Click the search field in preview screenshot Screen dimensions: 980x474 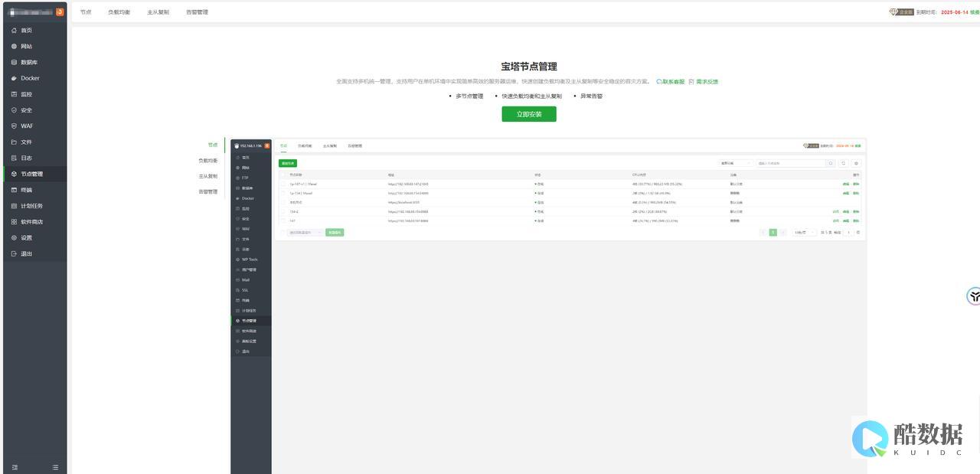pyautogui.click(x=790, y=163)
